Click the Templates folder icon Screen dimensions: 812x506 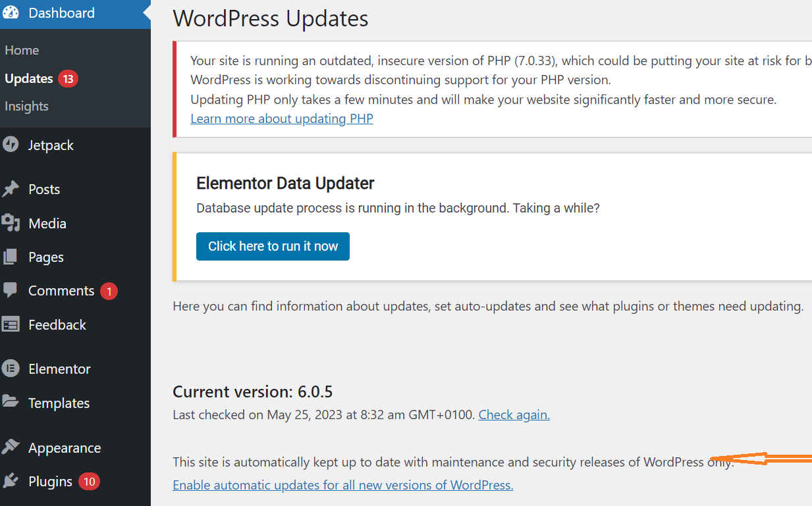pyautogui.click(x=11, y=403)
